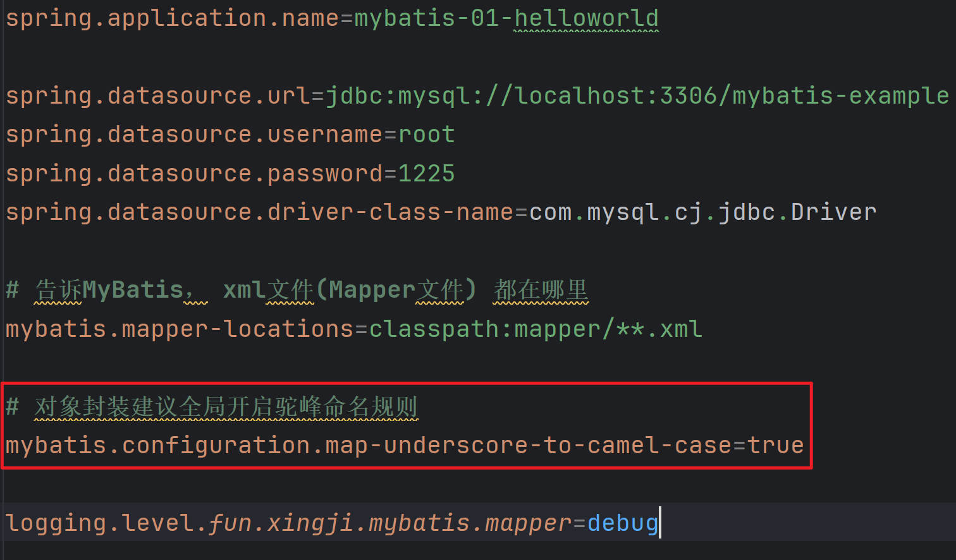Viewport: 956px width, 560px height.
Task: Select the value mybatis-01-helloworld
Action: [x=506, y=18]
